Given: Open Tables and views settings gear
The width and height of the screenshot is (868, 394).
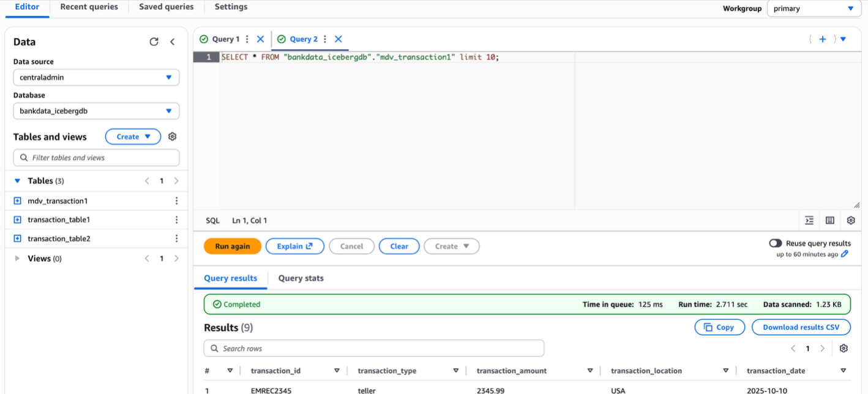Looking at the screenshot, I should tap(173, 137).
